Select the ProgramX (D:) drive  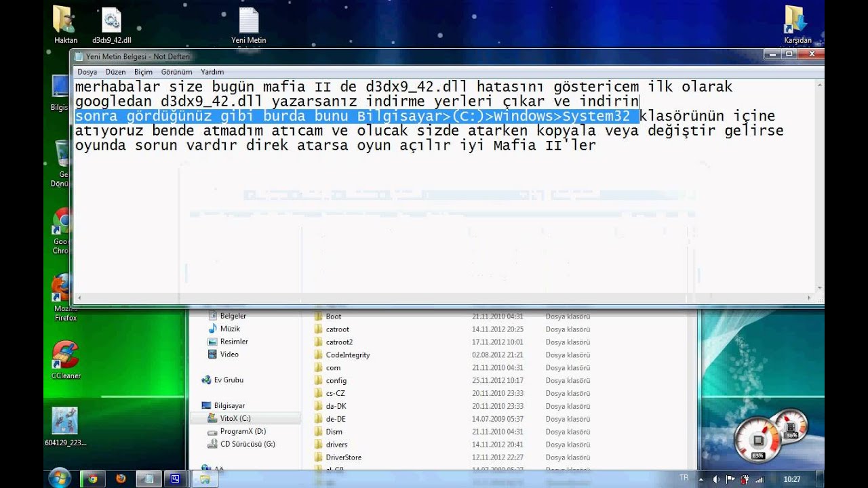tap(237, 432)
